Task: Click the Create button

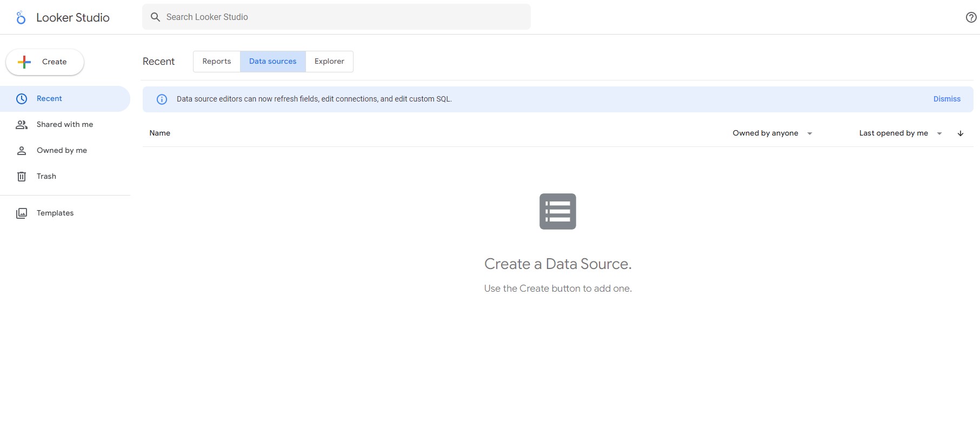Action: click(45, 62)
